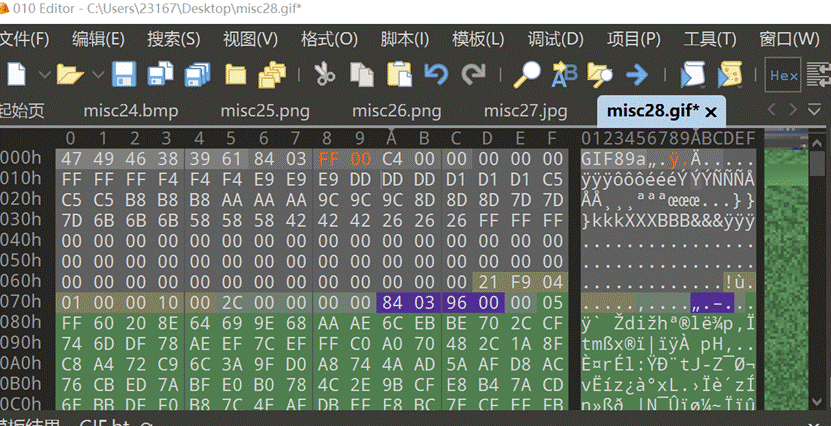
Task: Open the tab list dropdown triangle
Action: tap(815, 110)
